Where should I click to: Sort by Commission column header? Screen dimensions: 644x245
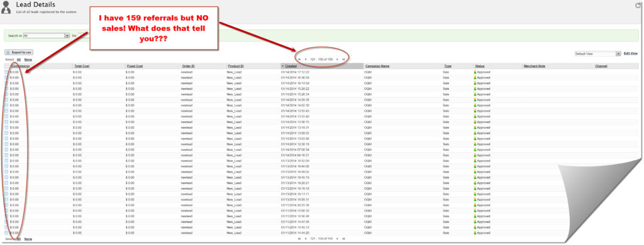[x=20, y=66]
